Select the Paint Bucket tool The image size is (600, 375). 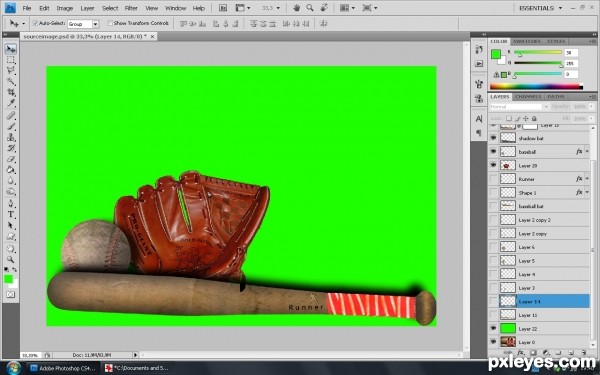pyautogui.click(x=11, y=170)
